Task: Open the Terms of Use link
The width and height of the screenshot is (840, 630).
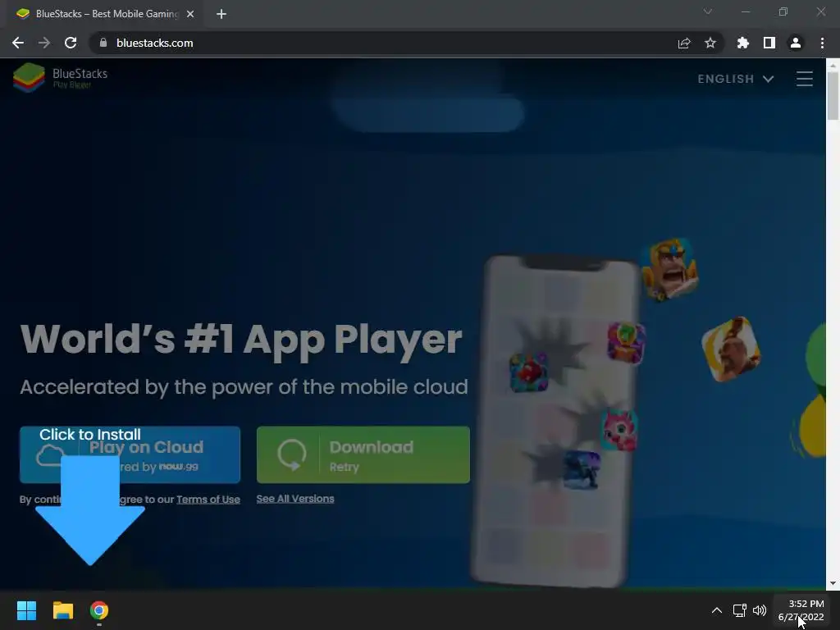Action: (x=208, y=500)
